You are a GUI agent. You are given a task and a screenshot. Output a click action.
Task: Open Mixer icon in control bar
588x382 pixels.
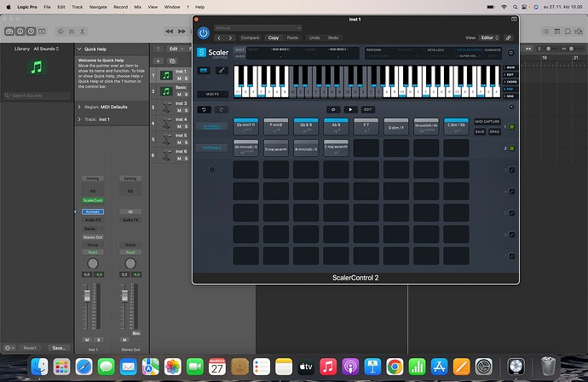[x=72, y=32]
